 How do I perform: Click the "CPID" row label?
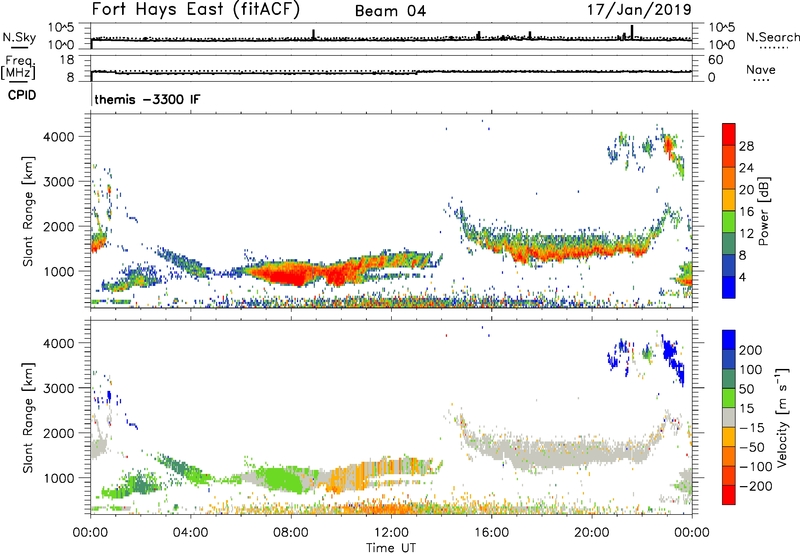pyautogui.click(x=22, y=95)
